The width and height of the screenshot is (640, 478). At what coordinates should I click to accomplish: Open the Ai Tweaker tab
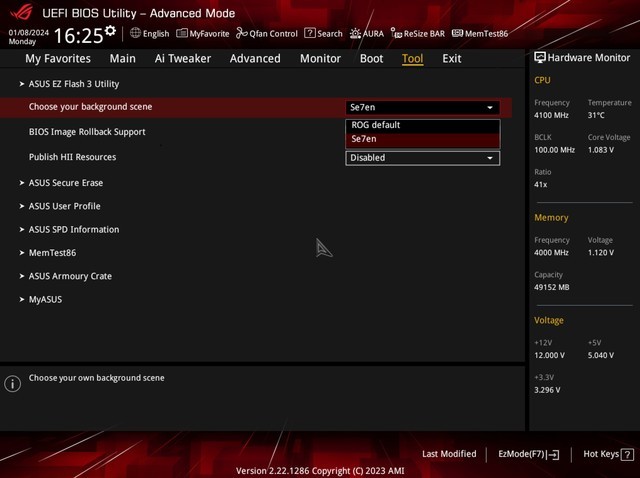pyautogui.click(x=183, y=58)
